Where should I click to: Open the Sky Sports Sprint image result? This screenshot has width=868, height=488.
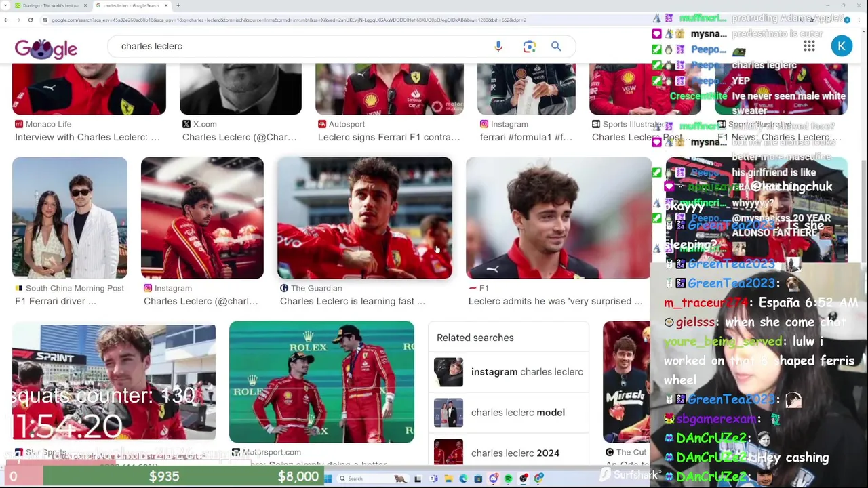pyautogui.click(x=114, y=382)
